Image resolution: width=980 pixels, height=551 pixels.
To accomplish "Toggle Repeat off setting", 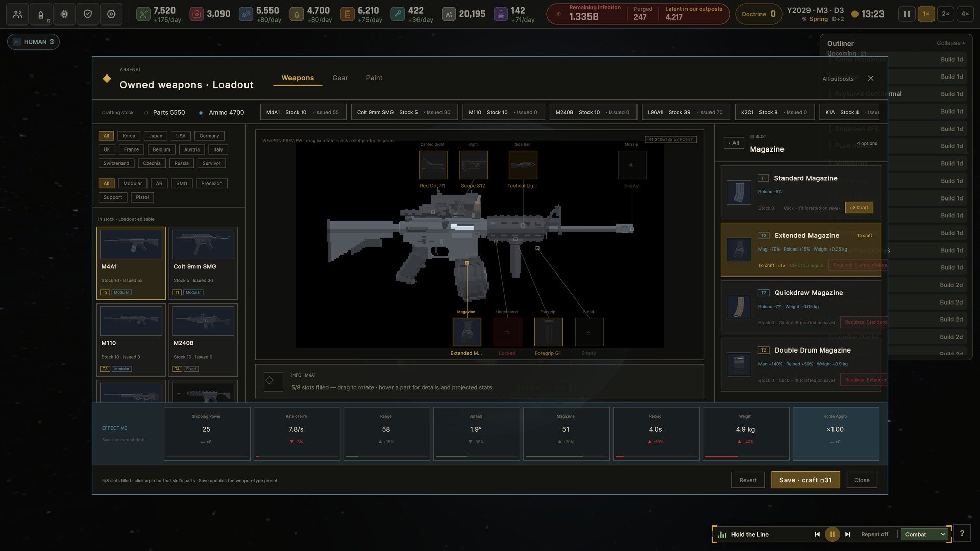I will [874, 534].
